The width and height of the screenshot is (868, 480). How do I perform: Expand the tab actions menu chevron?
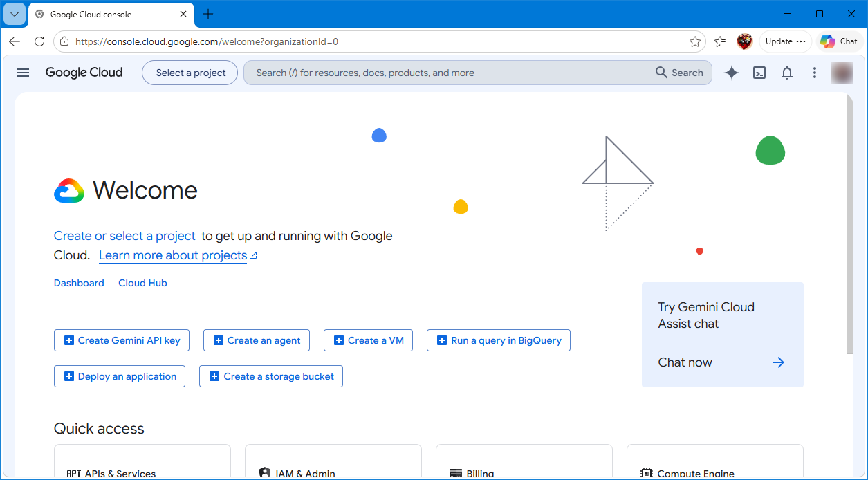[14, 14]
